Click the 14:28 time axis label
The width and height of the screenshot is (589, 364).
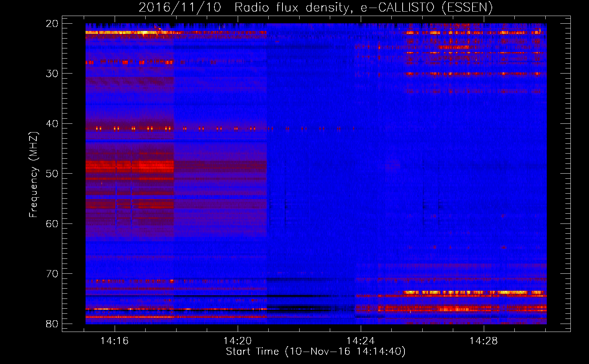click(x=483, y=341)
